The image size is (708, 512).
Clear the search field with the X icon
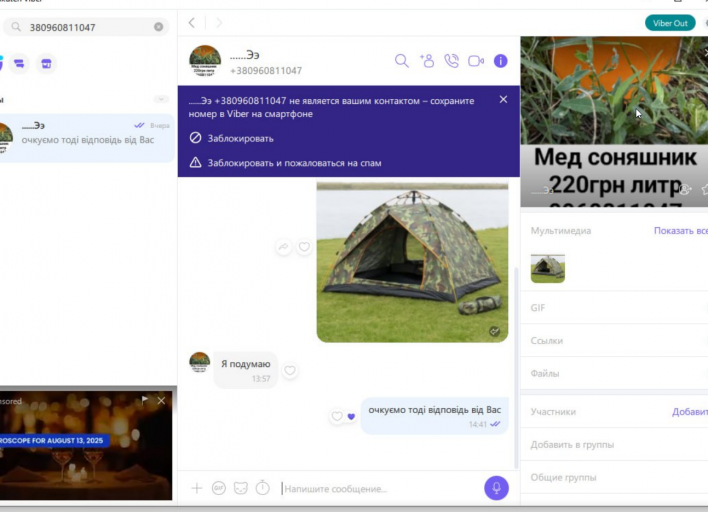pos(158,27)
